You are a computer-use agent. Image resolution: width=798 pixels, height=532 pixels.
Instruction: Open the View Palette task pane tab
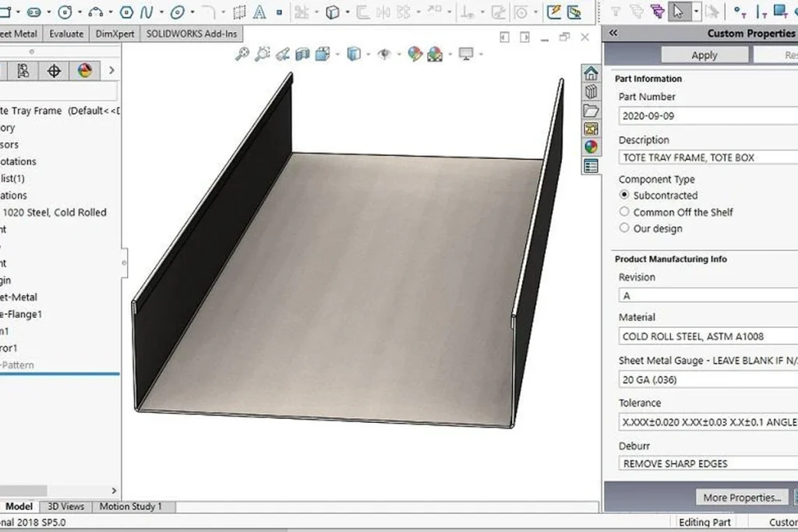pos(591,129)
